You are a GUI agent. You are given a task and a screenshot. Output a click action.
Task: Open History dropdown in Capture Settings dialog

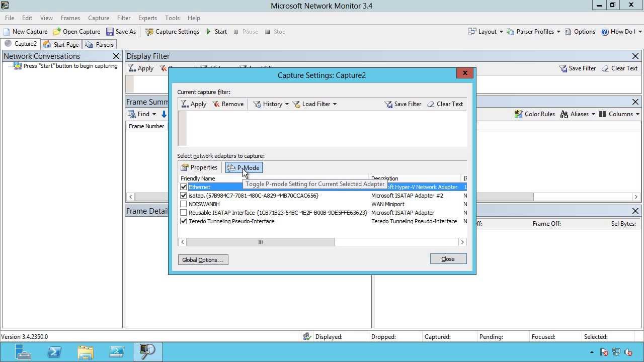click(271, 104)
